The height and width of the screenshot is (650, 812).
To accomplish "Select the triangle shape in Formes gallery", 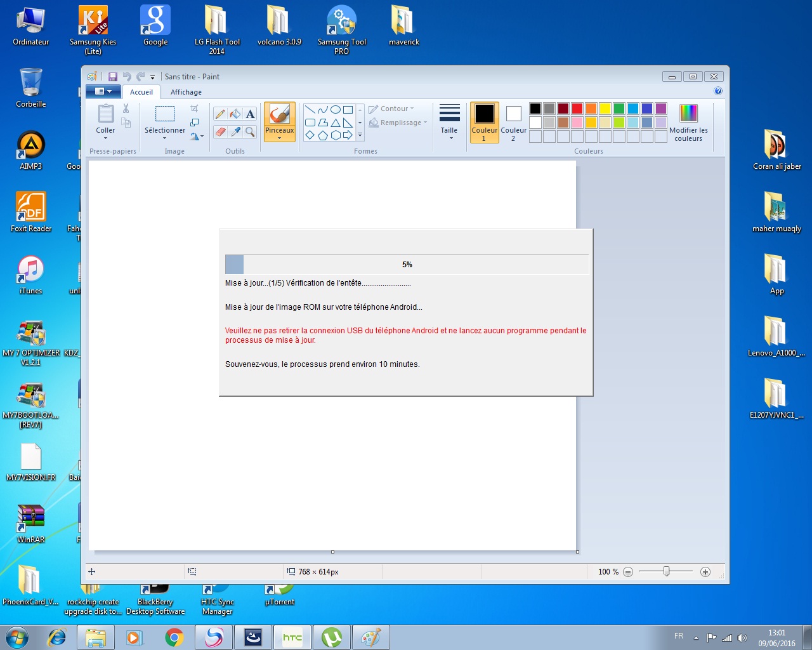I will (x=336, y=123).
